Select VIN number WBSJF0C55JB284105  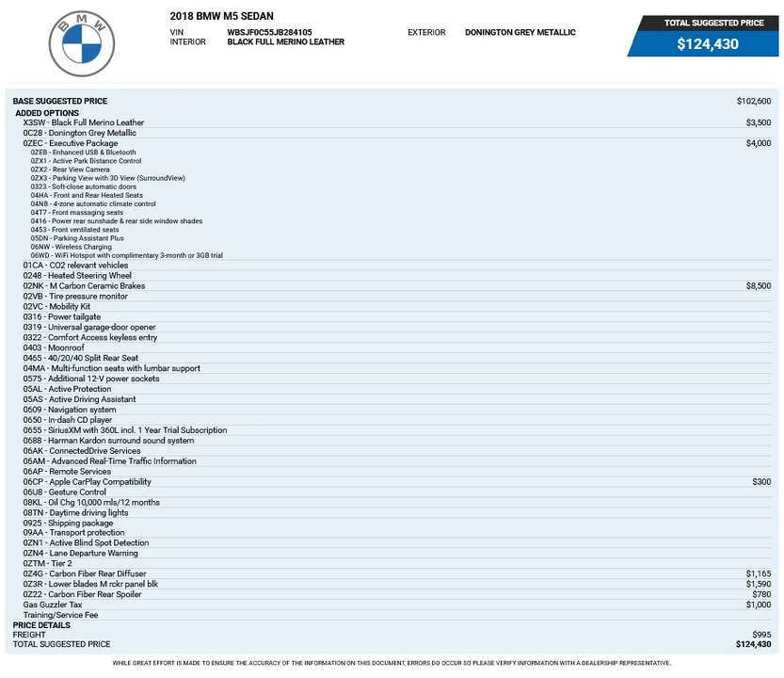coord(269,32)
